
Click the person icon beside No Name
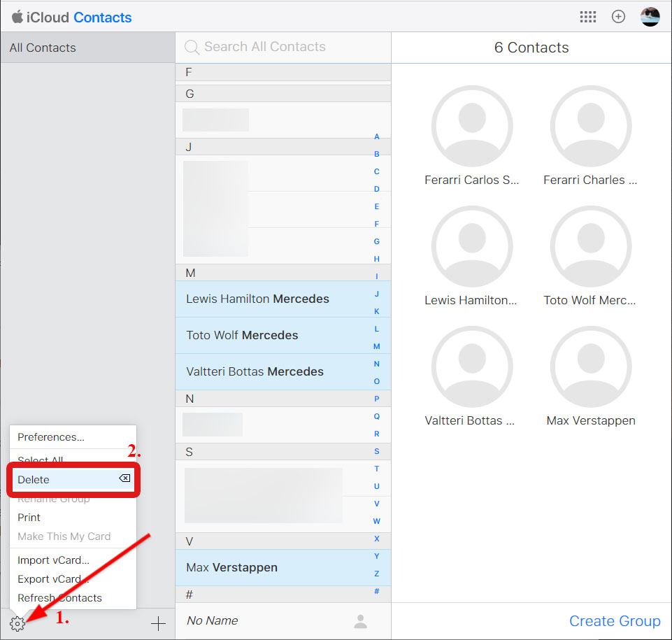click(x=360, y=621)
